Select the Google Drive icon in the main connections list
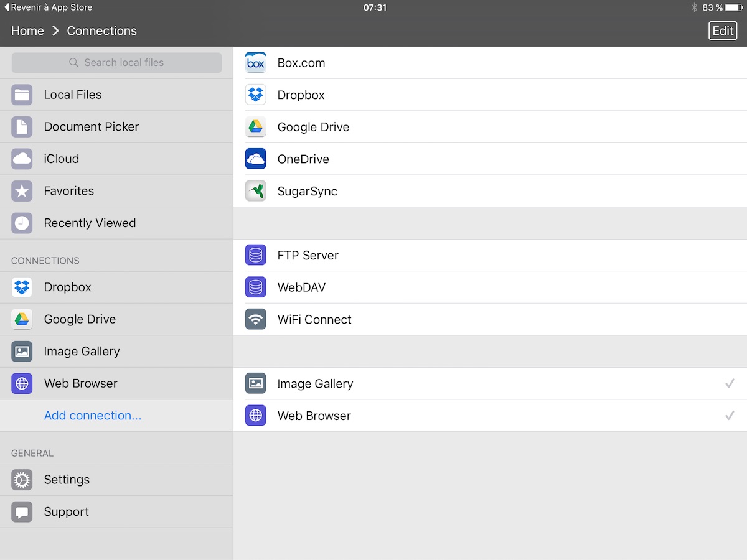747x560 pixels. (x=256, y=127)
